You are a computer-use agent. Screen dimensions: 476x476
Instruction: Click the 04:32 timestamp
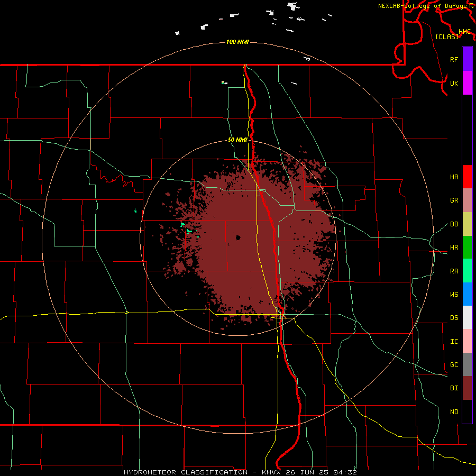click(x=344, y=472)
